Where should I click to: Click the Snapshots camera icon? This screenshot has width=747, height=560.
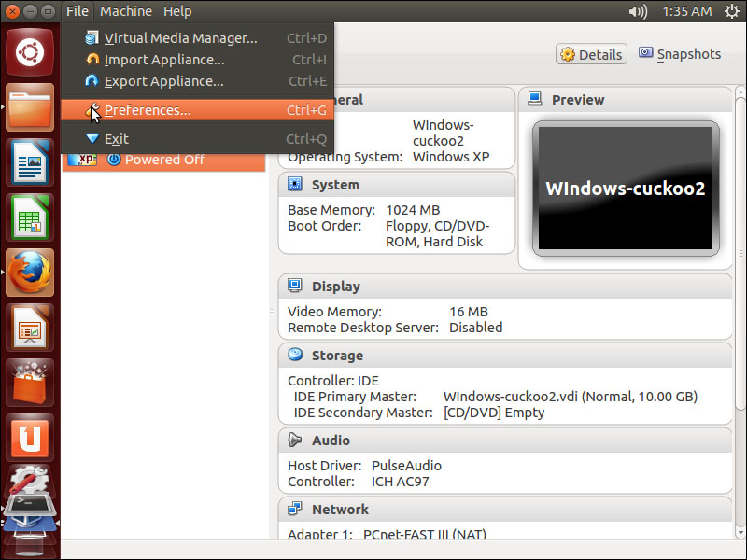[645, 52]
